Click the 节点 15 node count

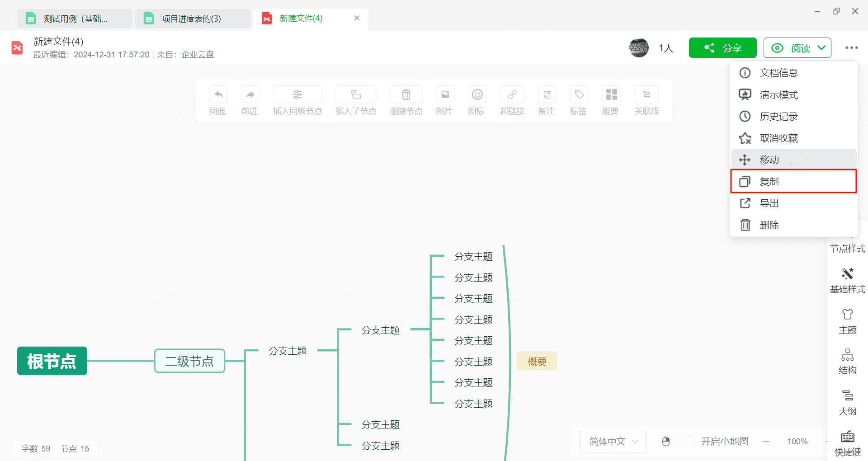click(x=75, y=448)
